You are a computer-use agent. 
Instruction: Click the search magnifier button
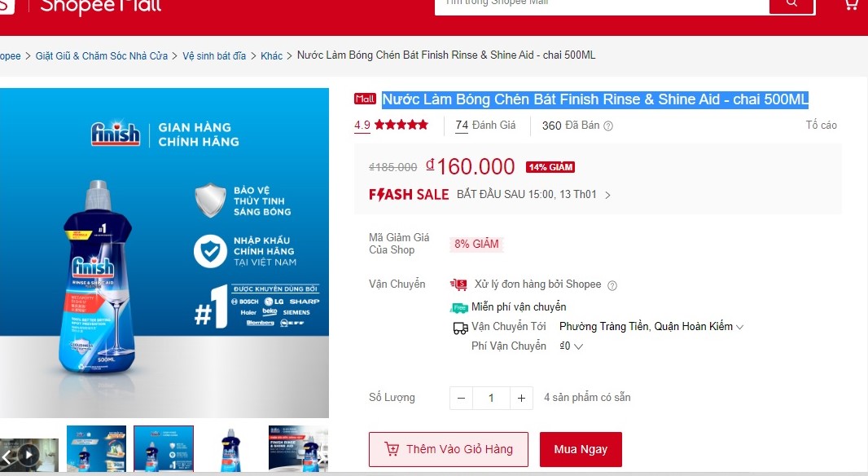[x=791, y=4]
